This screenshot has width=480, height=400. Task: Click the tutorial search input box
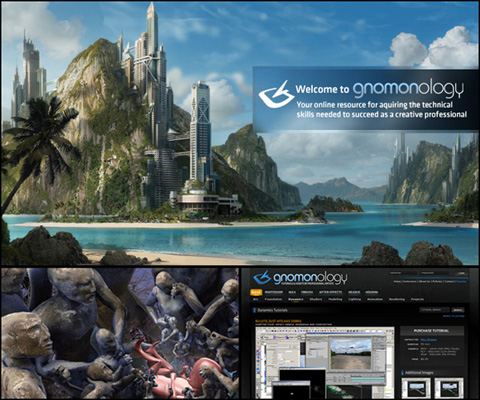[434, 310]
